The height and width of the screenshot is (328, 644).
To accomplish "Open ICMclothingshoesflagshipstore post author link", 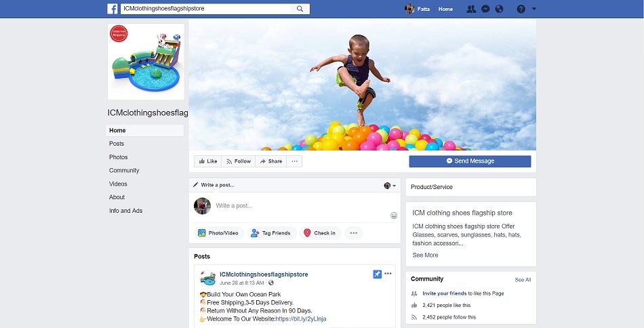I will pos(264,274).
